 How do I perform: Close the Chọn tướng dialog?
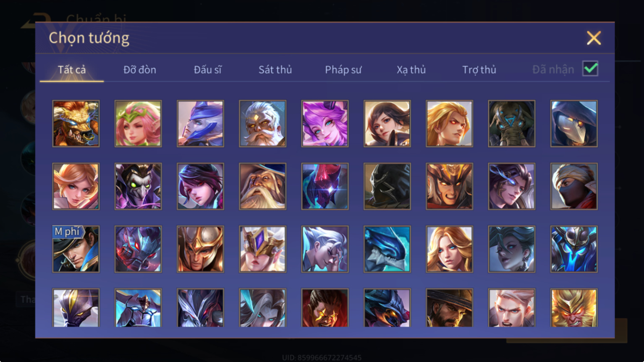(594, 38)
